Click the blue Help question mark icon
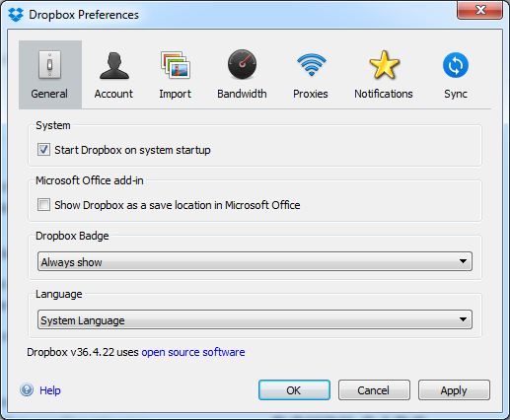 tap(27, 390)
